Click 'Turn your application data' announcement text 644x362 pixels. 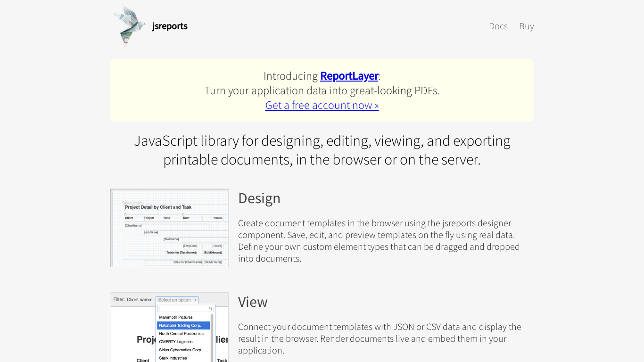pos(322,90)
